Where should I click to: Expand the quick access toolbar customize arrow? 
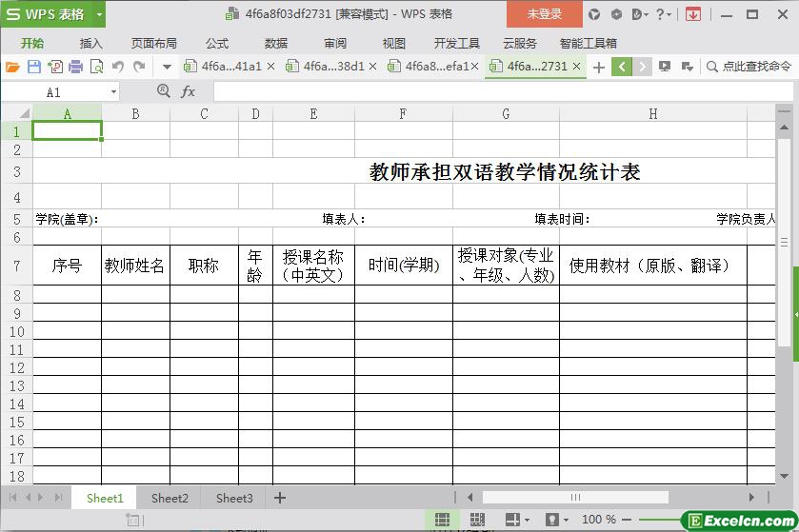click(x=167, y=67)
